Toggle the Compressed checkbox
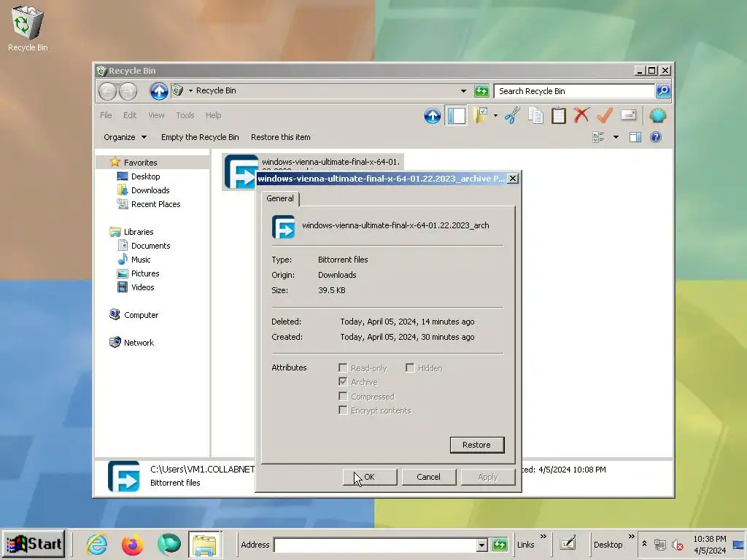The image size is (747, 560). [343, 396]
